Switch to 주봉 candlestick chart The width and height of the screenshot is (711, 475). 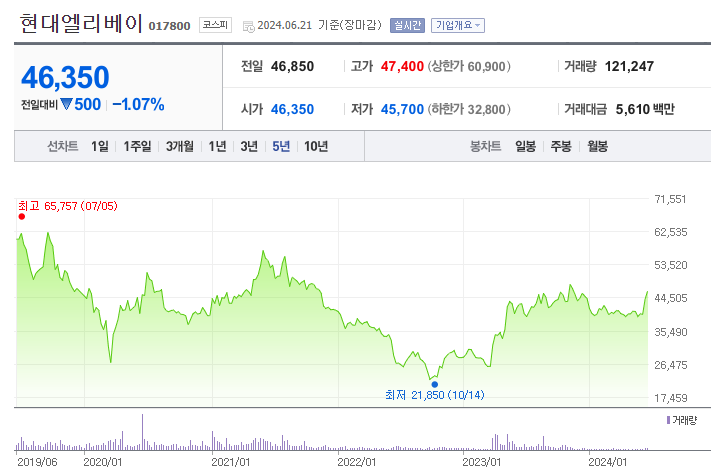561,146
